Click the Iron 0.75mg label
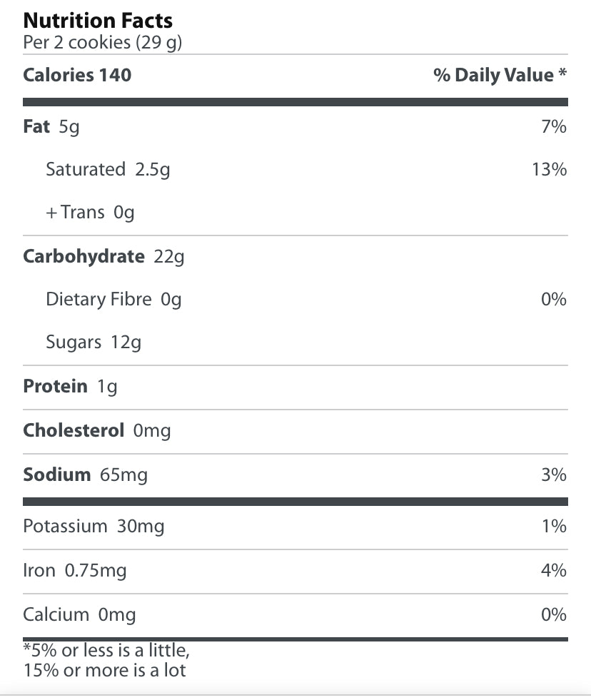The height and width of the screenshot is (700, 591). (75, 571)
